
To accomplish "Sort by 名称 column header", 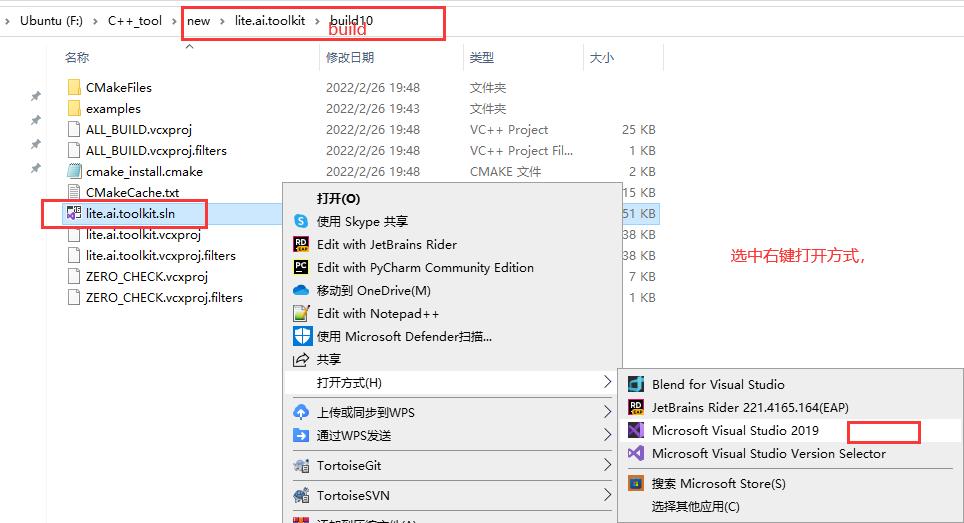I will coord(77,57).
